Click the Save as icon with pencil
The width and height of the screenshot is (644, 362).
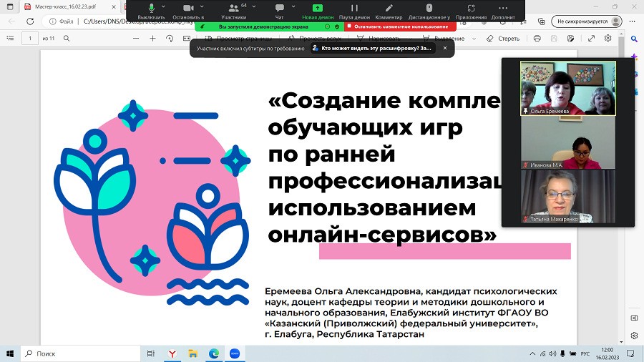click(570, 38)
